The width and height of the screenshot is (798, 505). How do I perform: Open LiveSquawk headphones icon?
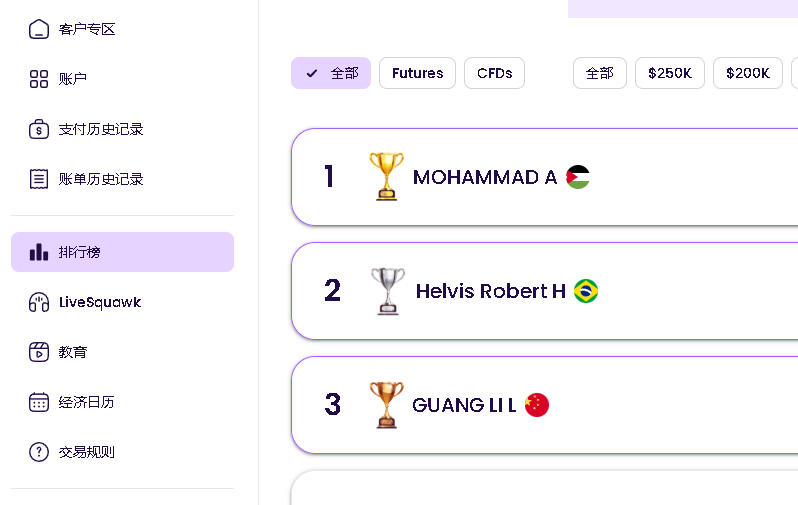[x=39, y=302]
